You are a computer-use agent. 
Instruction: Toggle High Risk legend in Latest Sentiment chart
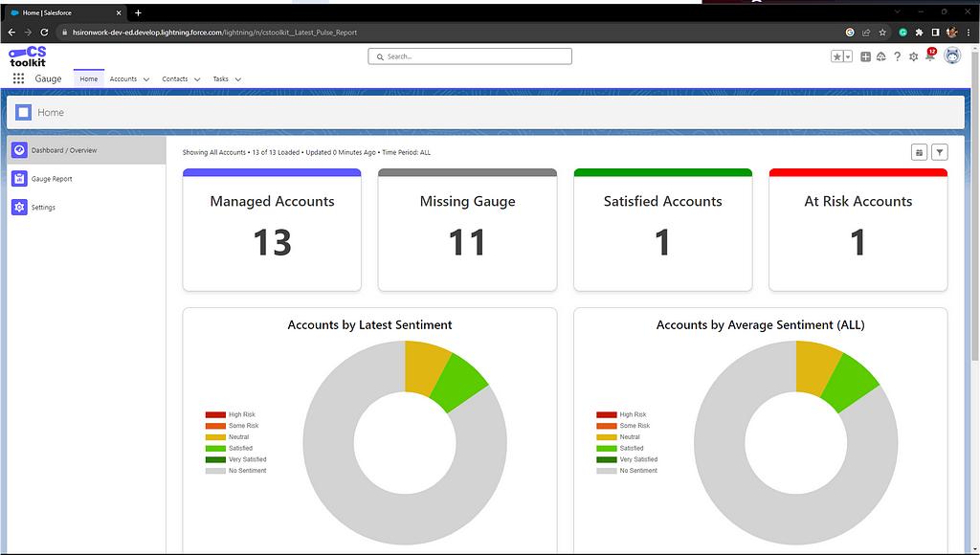pos(241,414)
